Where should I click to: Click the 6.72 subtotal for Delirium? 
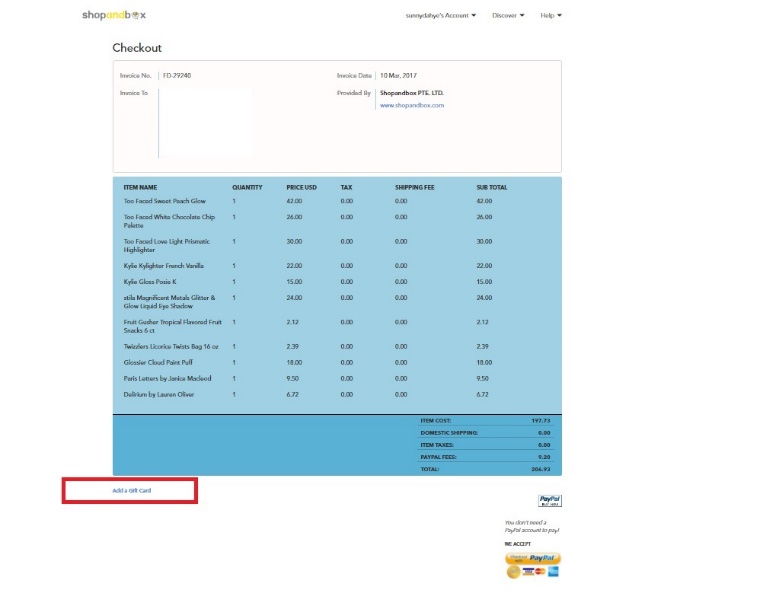(x=482, y=394)
